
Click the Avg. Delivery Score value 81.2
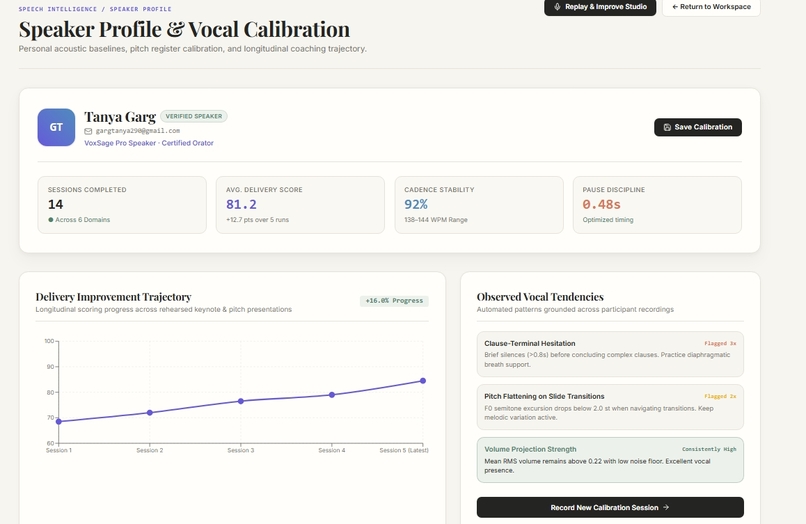(241, 204)
